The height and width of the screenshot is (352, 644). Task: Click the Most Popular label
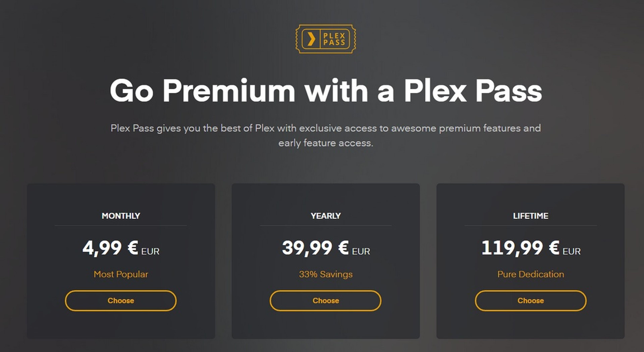click(x=121, y=274)
